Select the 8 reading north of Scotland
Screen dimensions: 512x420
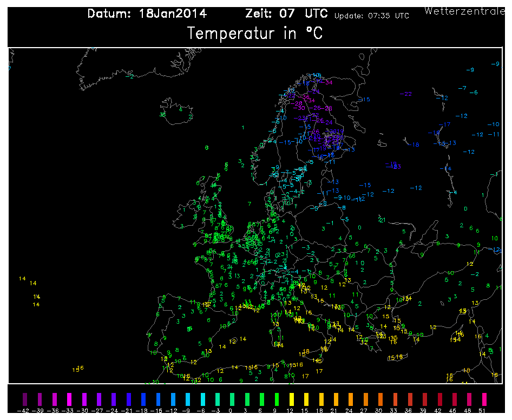pyautogui.click(x=206, y=148)
